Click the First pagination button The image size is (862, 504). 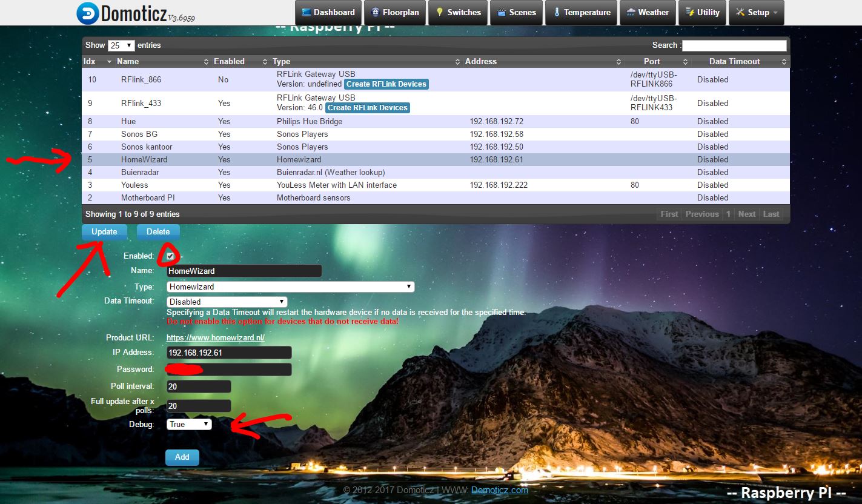669,214
